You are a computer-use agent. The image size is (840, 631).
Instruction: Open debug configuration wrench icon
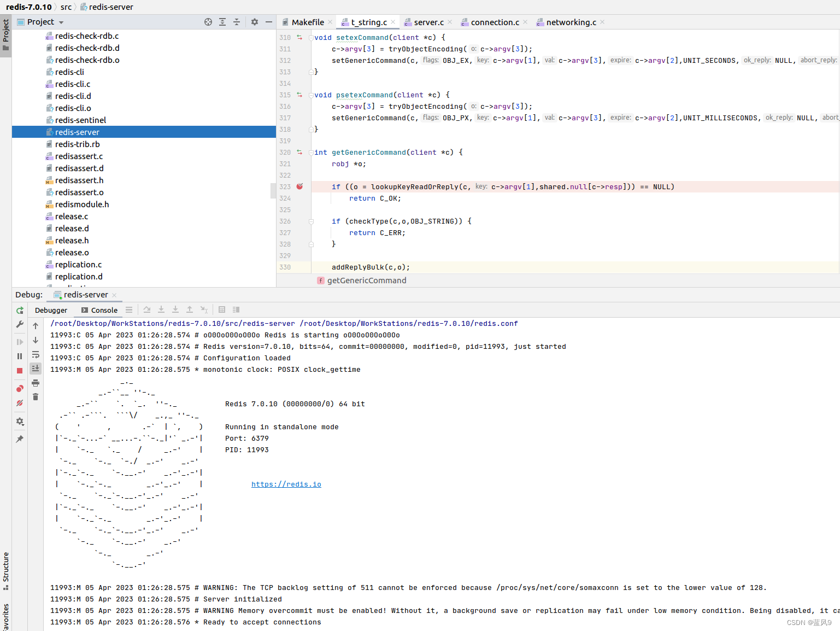click(x=20, y=324)
